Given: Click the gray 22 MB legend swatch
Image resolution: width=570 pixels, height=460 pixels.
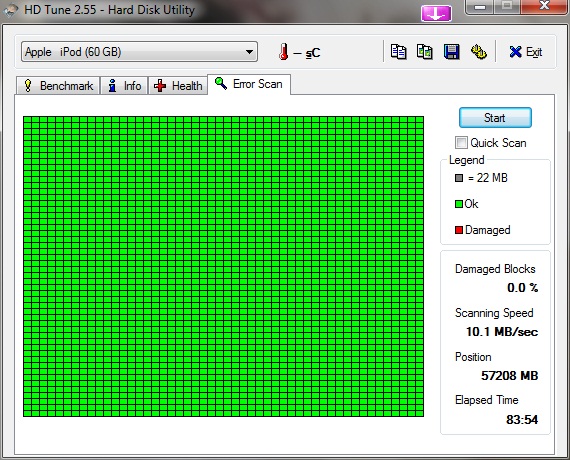Looking at the screenshot, I should click(459, 178).
